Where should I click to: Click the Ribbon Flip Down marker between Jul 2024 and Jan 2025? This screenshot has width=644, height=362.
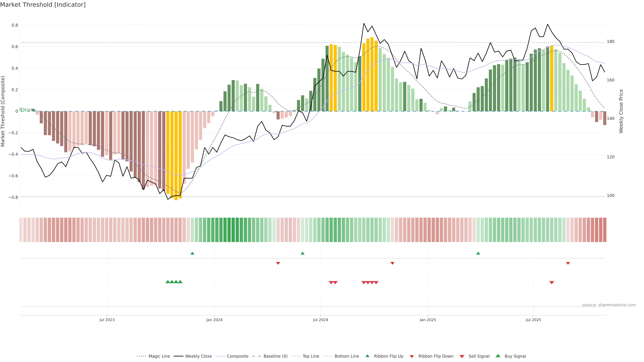coord(392,263)
